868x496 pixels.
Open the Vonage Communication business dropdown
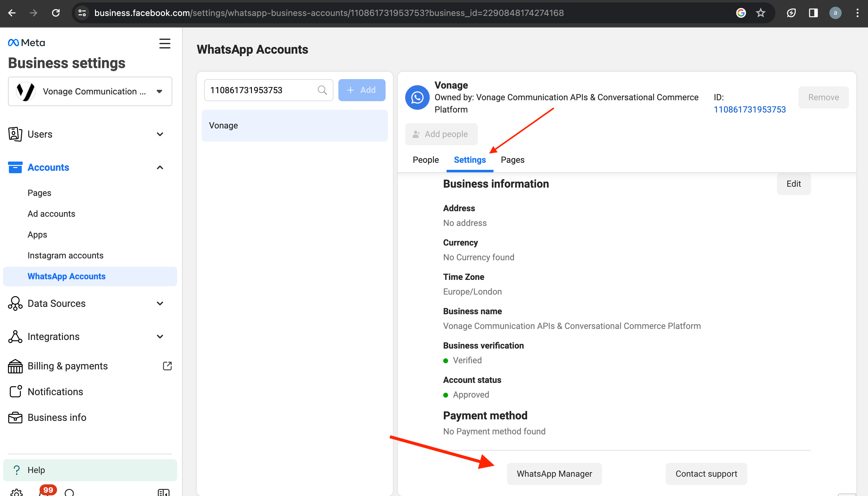pos(90,91)
